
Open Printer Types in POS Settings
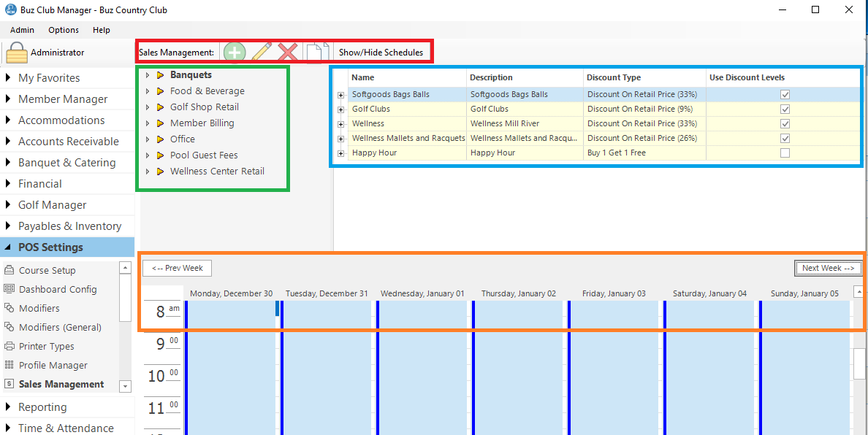coord(46,346)
